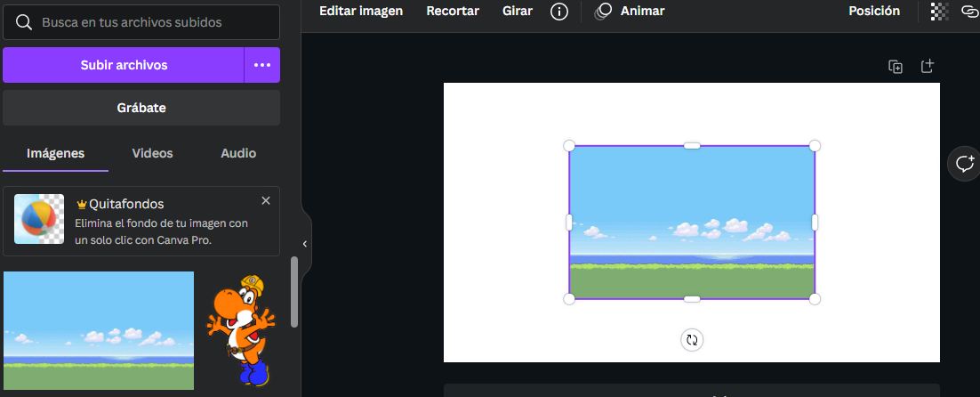Click the Quitafondos crown icon

click(81, 205)
